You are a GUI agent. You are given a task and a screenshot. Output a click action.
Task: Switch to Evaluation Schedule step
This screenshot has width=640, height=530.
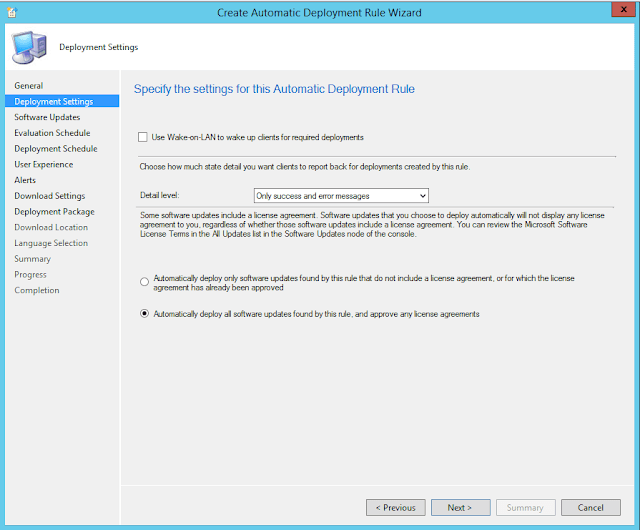pyautogui.click(x=52, y=133)
